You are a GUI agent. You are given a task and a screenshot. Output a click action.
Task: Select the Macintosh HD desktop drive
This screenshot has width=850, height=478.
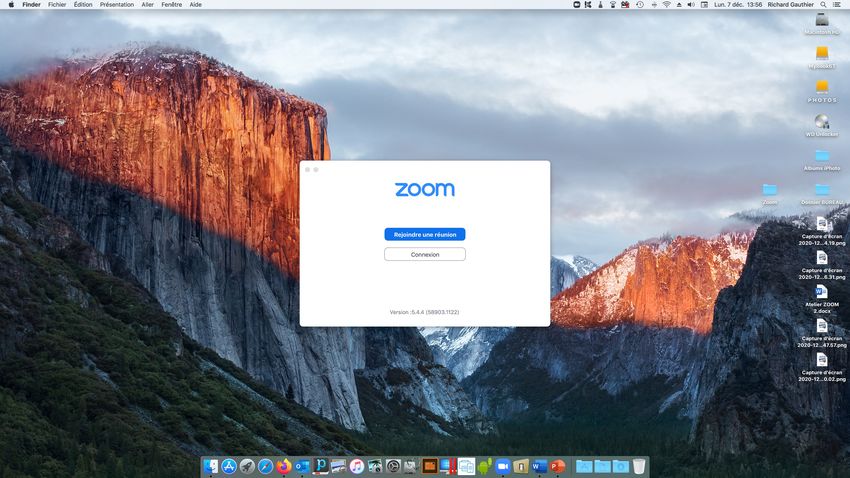pos(822,22)
